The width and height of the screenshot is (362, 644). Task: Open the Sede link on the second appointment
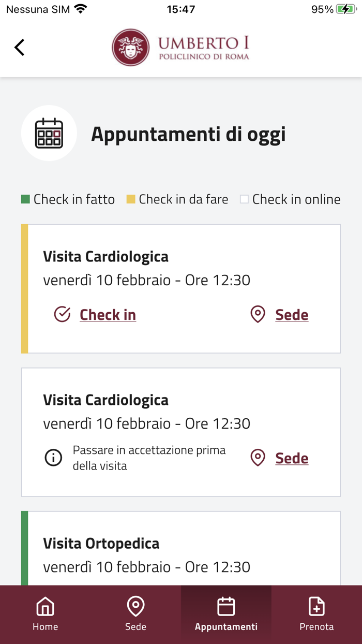click(292, 458)
